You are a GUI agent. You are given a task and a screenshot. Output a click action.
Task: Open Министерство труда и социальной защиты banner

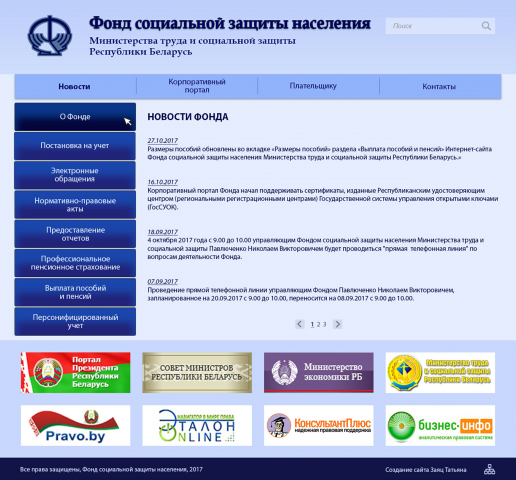[x=440, y=372]
